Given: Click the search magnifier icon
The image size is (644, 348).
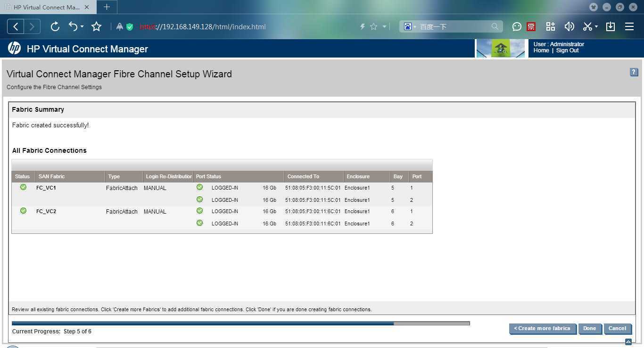Looking at the screenshot, I should pos(495,26).
